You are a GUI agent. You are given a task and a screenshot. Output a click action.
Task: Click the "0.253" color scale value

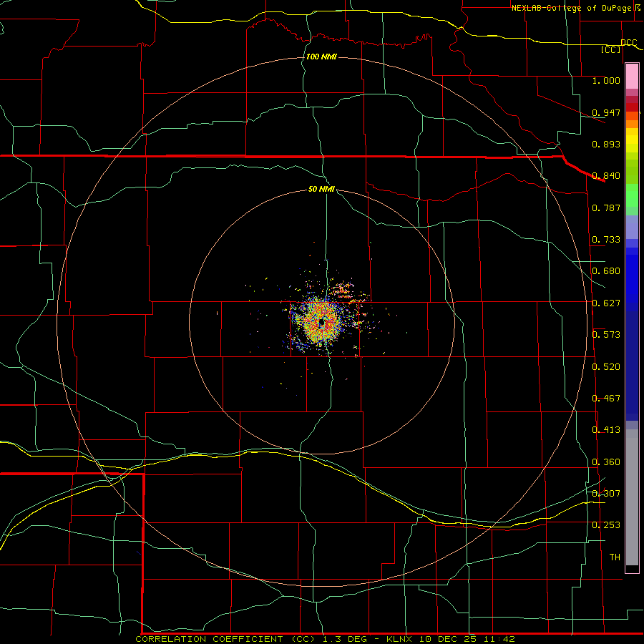pos(606,525)
